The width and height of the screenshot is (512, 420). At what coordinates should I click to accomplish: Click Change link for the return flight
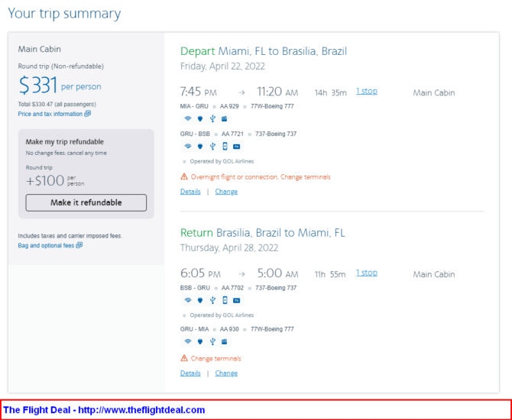226,373
